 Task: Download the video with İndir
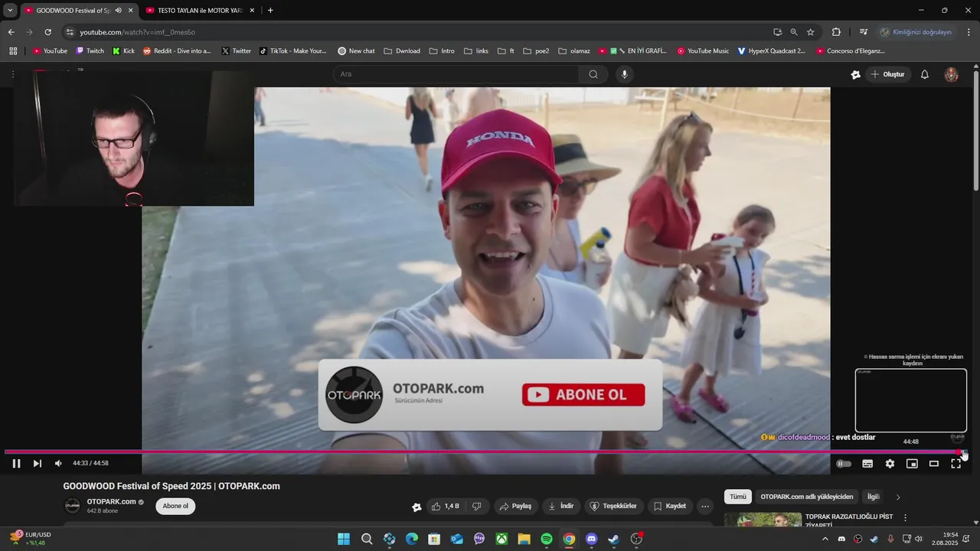(560, 506)
